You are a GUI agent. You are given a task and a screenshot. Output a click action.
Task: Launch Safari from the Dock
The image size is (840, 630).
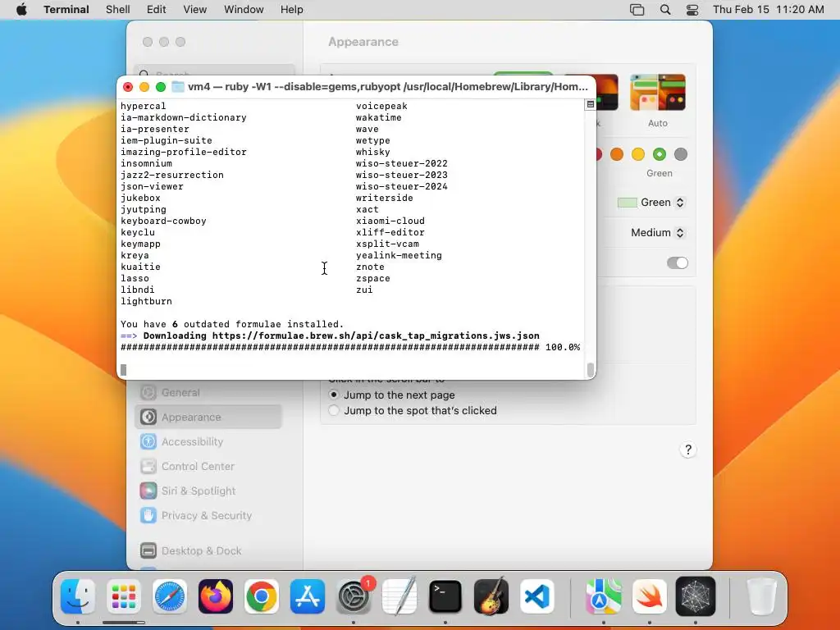(170, 596)
